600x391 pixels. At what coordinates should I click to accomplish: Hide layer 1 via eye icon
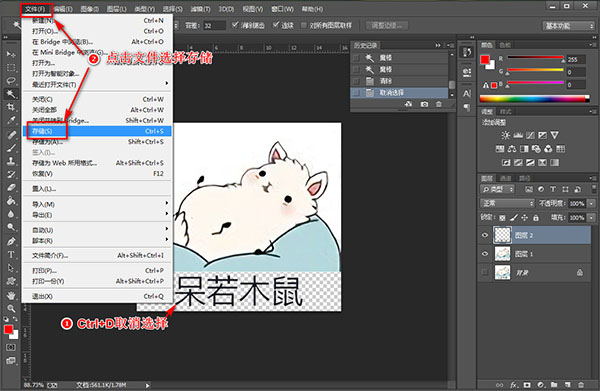[x=485, y=254]
